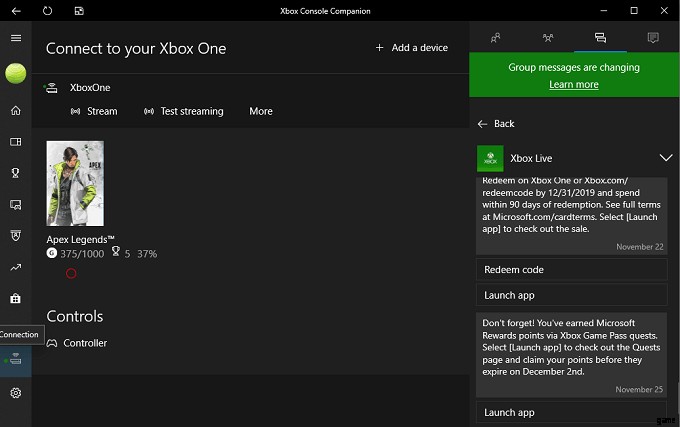Open the hamburger navigation menu
The height and width of the screenshot is (427, 680).
point(15,38)
